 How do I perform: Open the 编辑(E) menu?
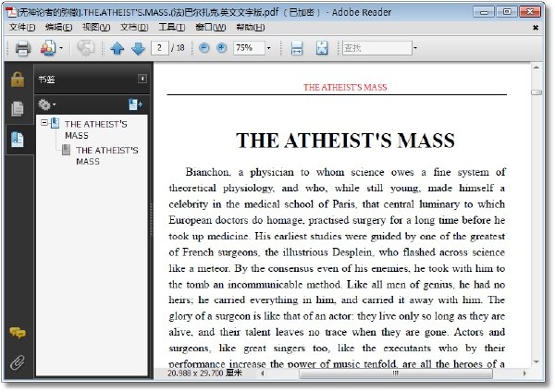pos(59,27)
